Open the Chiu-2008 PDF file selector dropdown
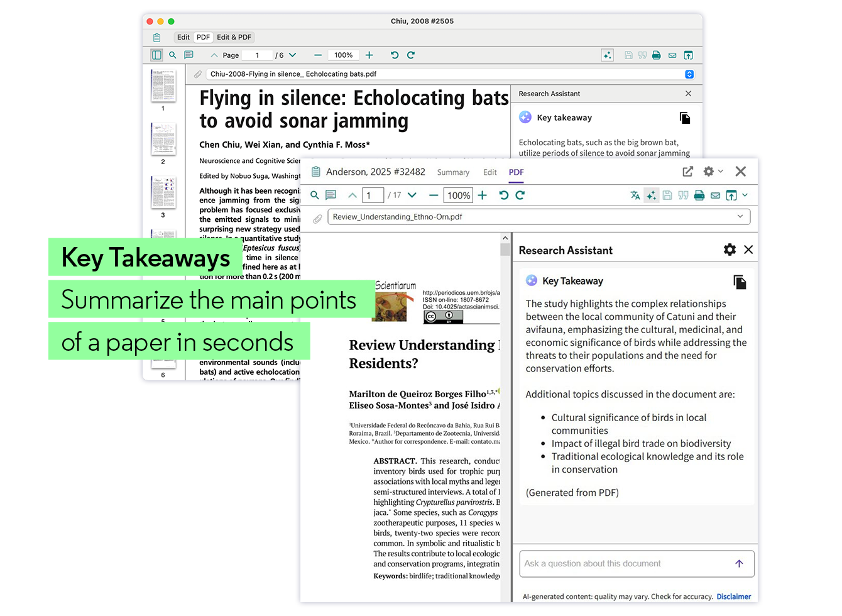 coord(689,74)
